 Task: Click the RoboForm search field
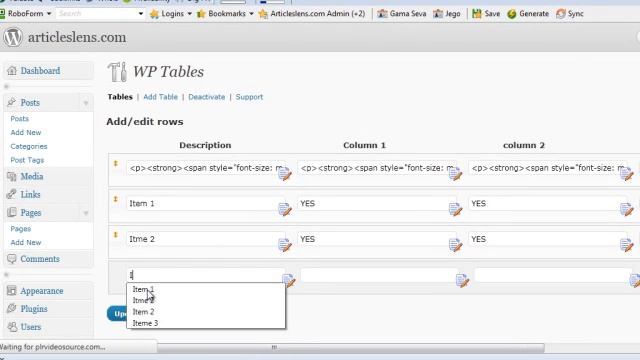click(x=96, y=13)
